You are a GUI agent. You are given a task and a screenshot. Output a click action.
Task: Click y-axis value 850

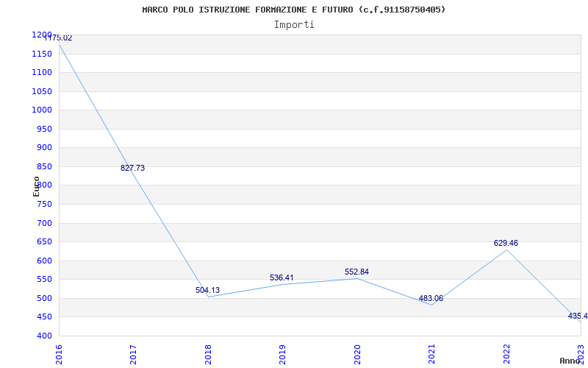(44, 167)
